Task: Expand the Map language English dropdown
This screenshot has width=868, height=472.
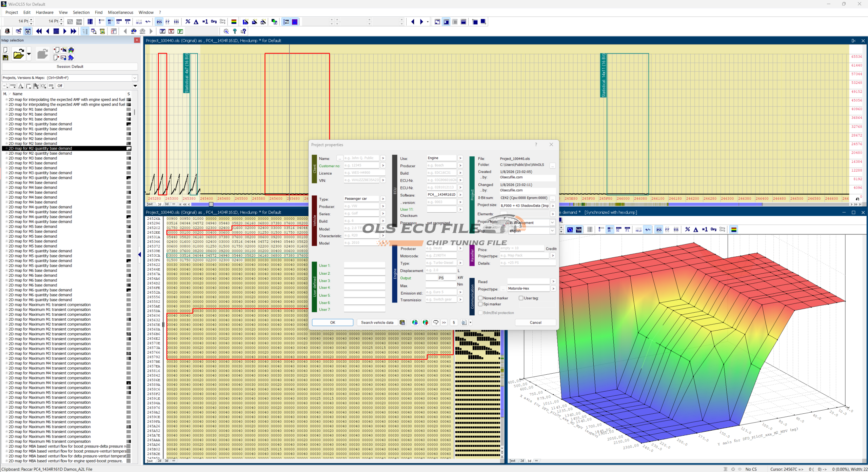Action: click(x=552, y=231)
